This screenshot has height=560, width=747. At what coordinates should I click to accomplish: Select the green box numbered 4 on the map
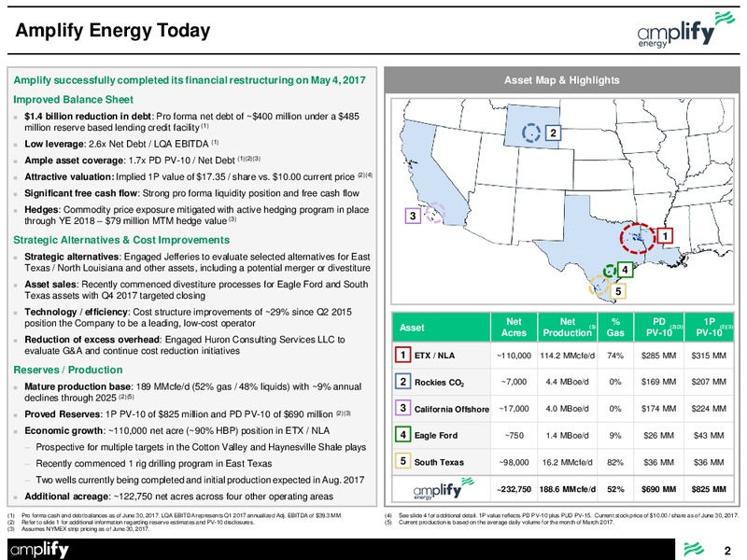[x=625, y=270]
